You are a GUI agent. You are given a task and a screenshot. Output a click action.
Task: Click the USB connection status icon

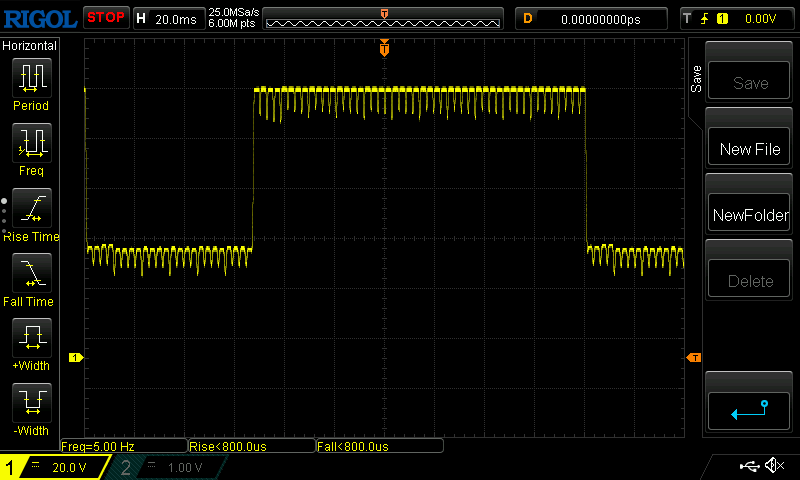(x=750, y=466)
